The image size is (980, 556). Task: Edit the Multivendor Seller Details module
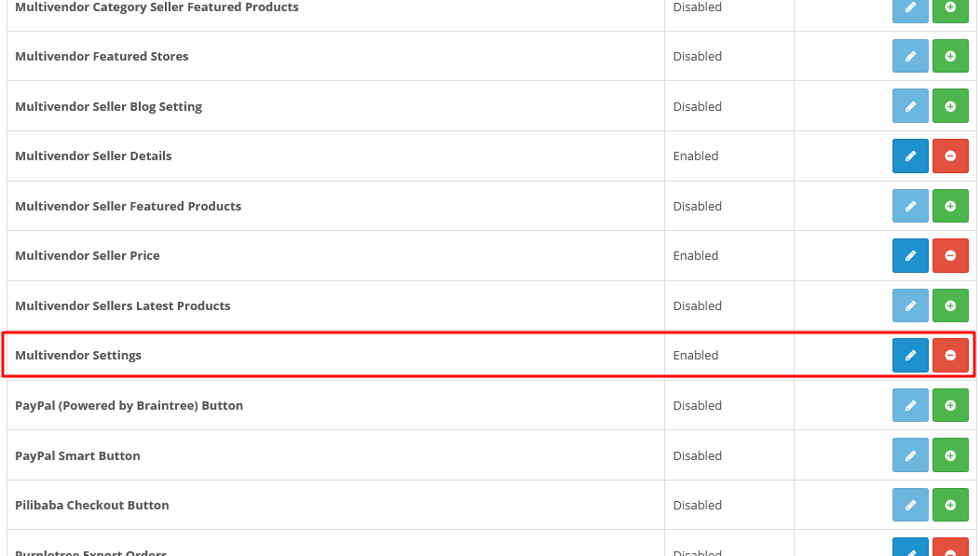pos(910,156)
